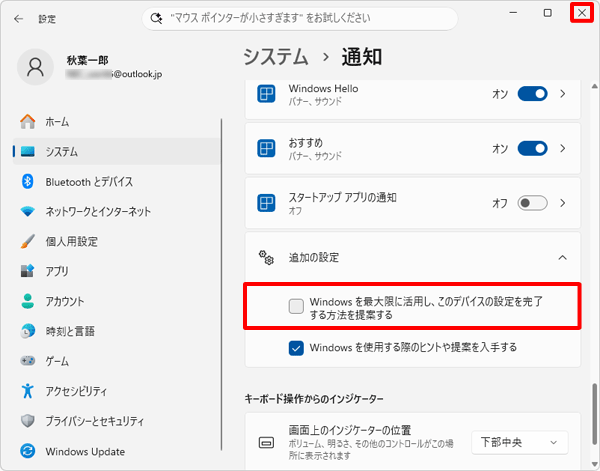The width and height of the screenshot is (600, 471).
Task: Open Windows Hello details chevron
Action: click(x=562, y=94)
